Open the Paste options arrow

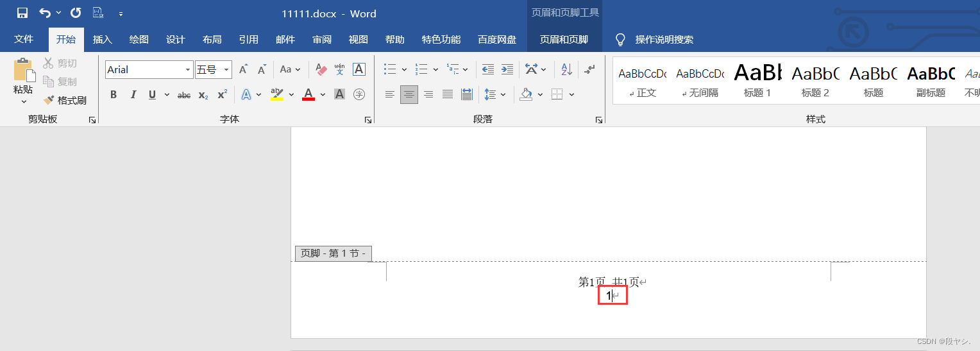(x=24, y=100)
